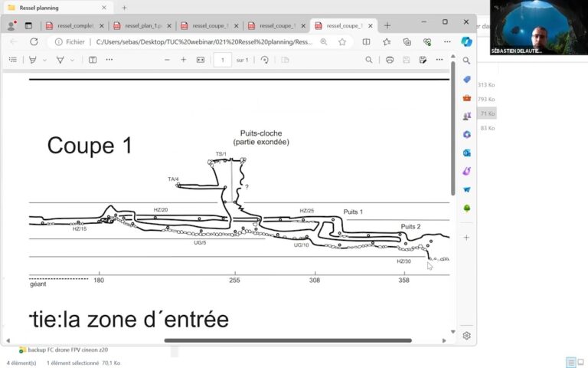Click the page number input field
This screenshot has width=588, height=368.
(x=222, y=60)
